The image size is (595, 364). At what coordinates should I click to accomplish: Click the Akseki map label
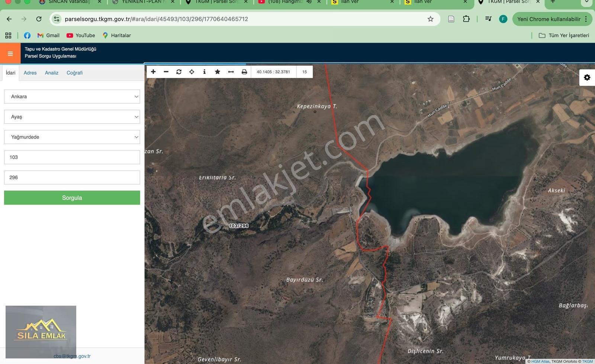(x=556, y=190)
